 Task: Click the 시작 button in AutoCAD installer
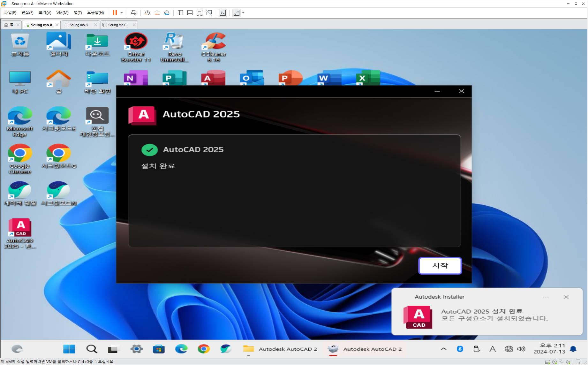click(x=440, y=266)
